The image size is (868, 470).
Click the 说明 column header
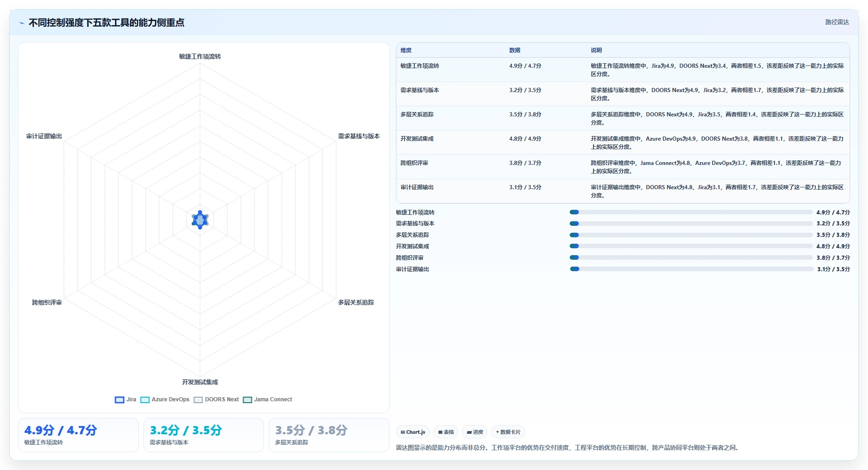pyautogui.click(x=596, y=50)
